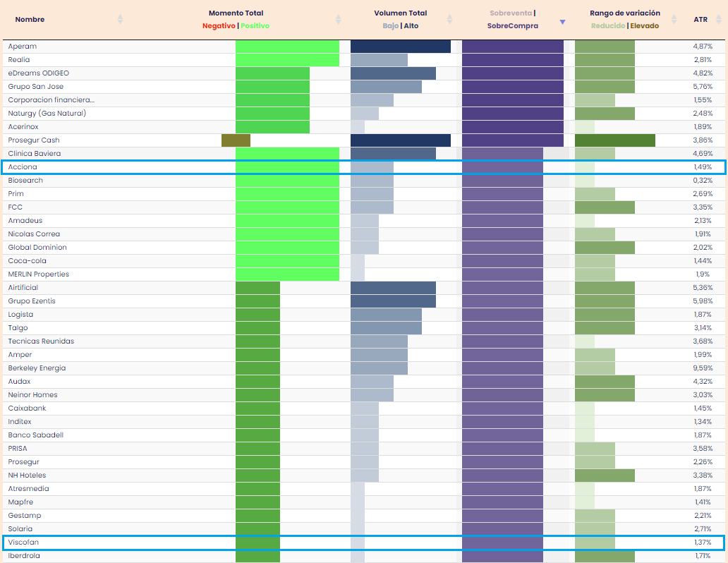Select the Talgo row name
The image size is (728, 563).
click(x=18, y=328)
